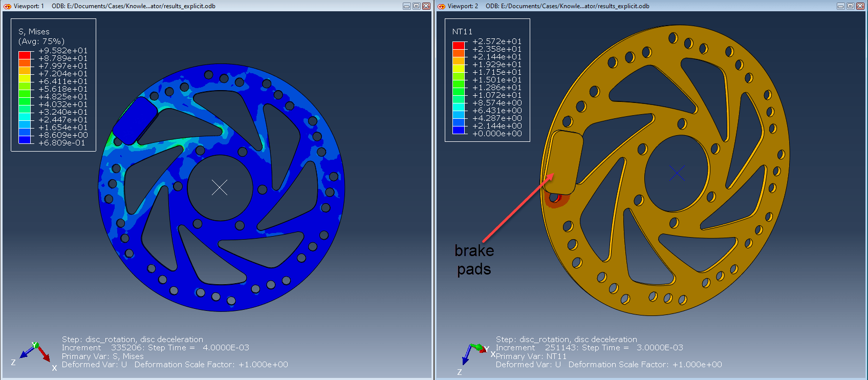
Task: Click the '(Avg: 75%)' legend text
Action: point(41,41)
